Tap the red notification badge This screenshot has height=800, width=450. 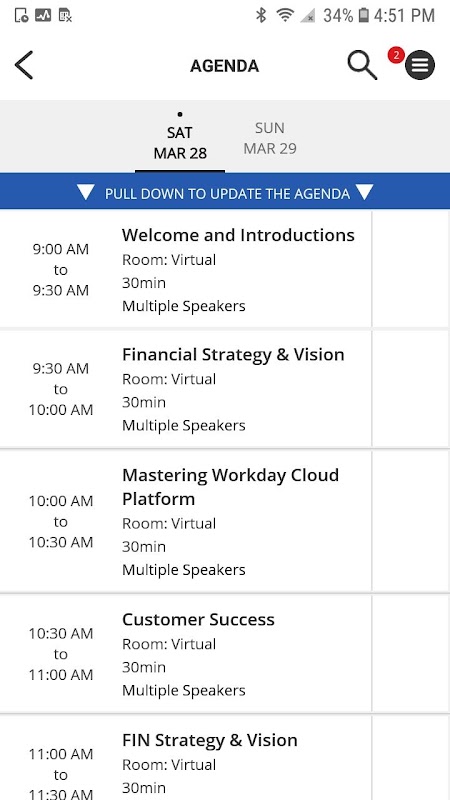tap(396, 55)
